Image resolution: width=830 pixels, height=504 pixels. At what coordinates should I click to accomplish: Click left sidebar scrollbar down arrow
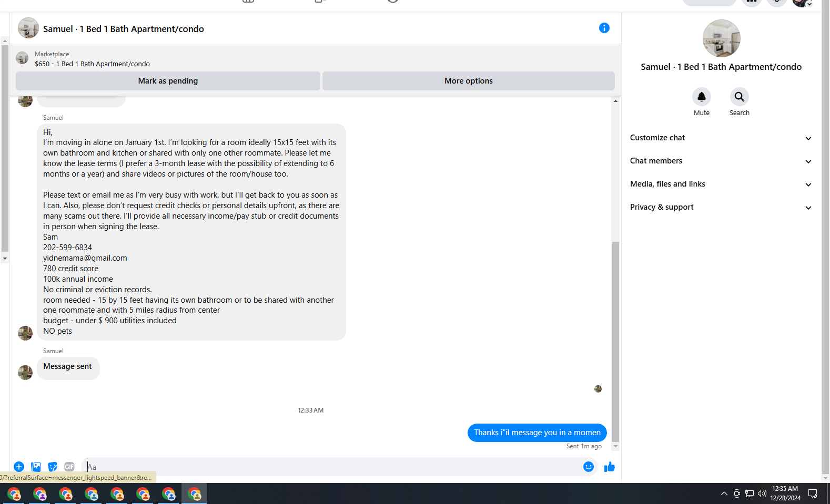5,258
